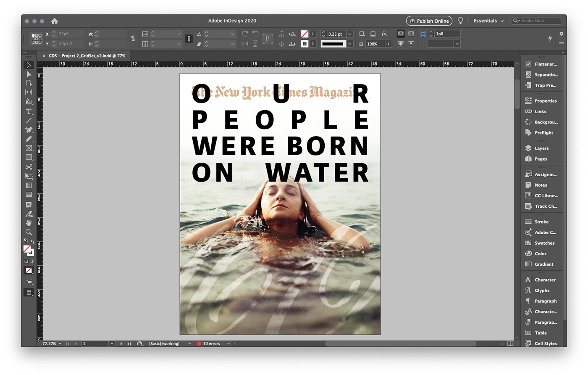Image resolution: width=588 pixels, height=375 pixels.
Task: Click the fill color swatch in toolbox
Action: 27,249
